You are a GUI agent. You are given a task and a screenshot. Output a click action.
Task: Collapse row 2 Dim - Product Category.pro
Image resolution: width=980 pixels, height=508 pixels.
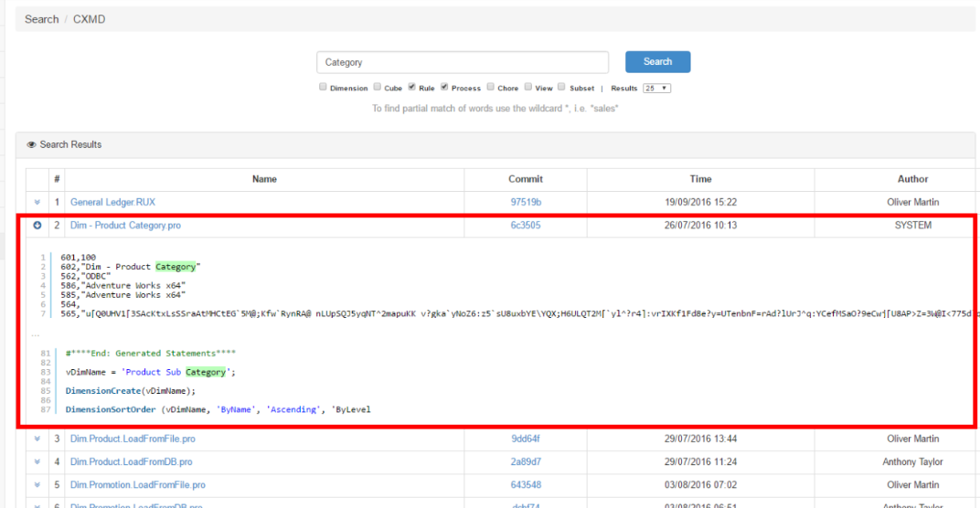pos(37,226)
